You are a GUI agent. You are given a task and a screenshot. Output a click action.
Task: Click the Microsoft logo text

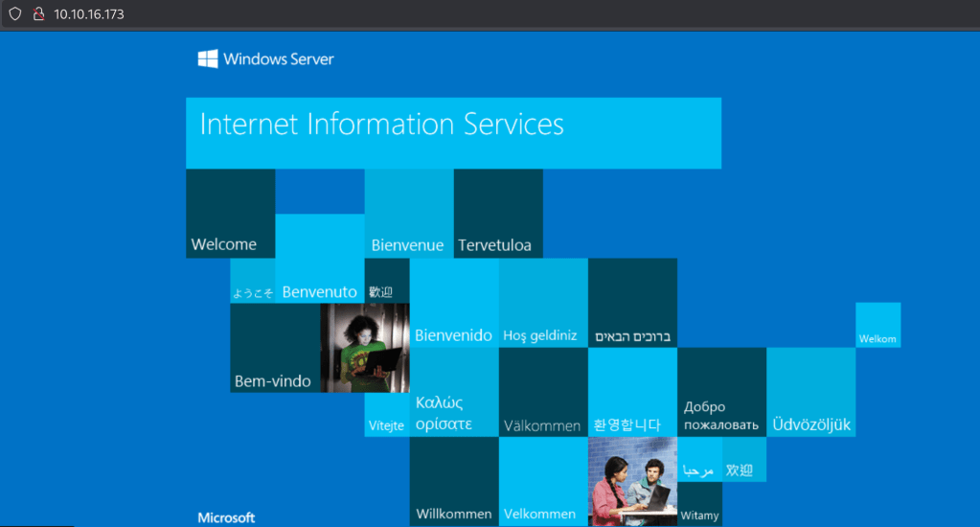226,517
